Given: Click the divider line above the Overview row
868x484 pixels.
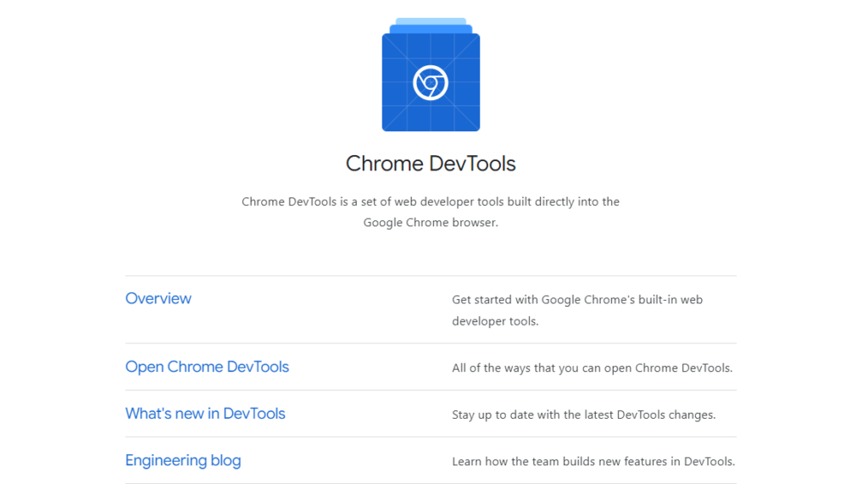Looking at the screenshot, I should [x=431, y=275].
